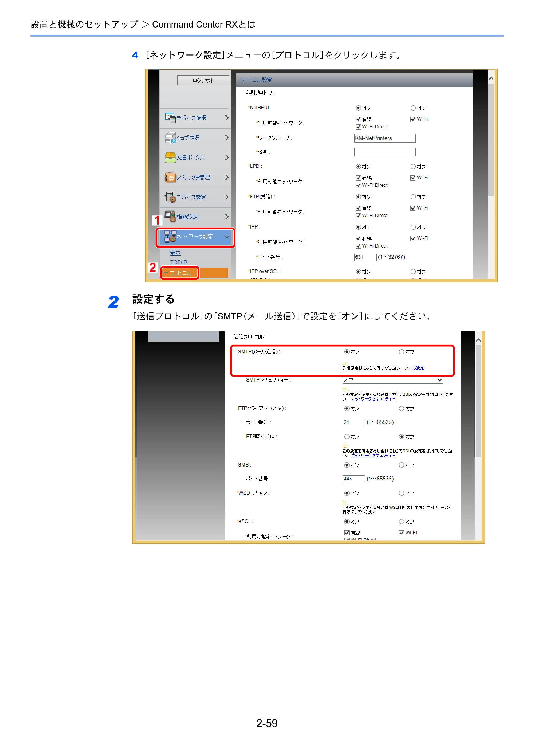Set NetBEUI to オフ
This screenshot has height=756, width=534.
coord(413,108)
